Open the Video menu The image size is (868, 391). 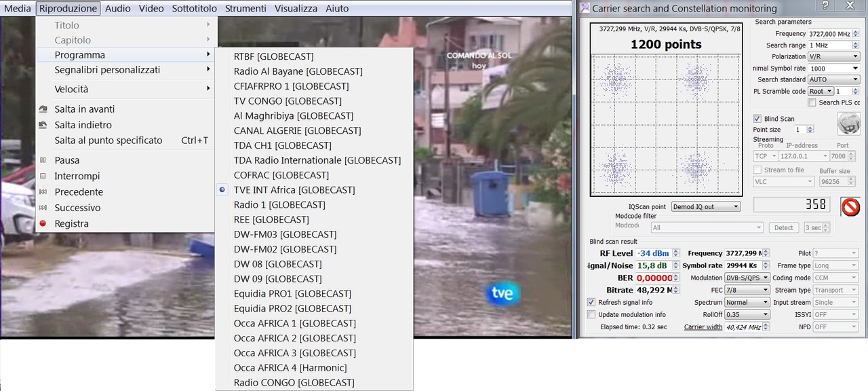[151, 8]
